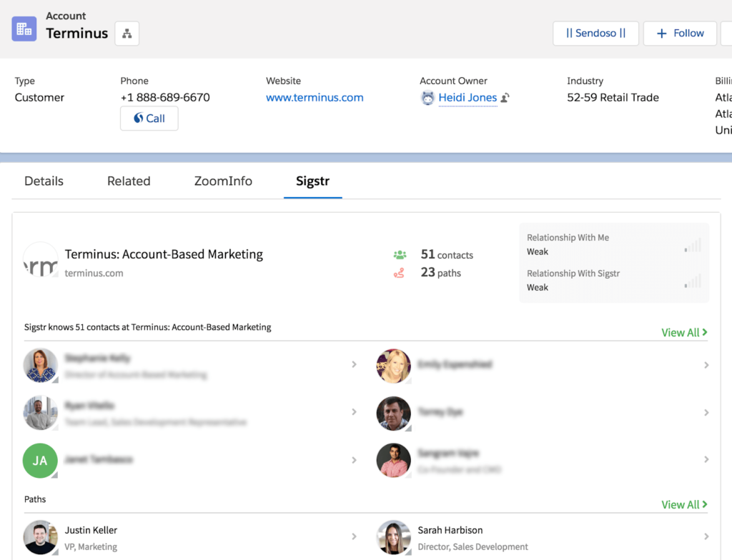Click the 51 contacts count
This screenshot has width=732, height=560.
(447, 254)
